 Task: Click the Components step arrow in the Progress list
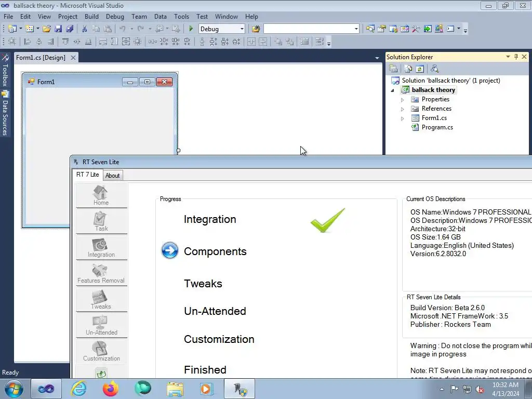pos(170,250)
